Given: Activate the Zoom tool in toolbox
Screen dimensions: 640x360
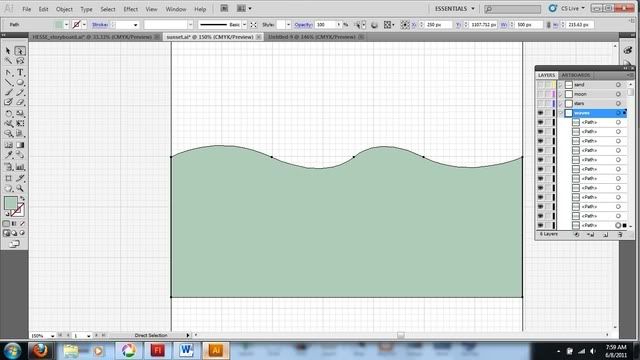Looking at the screenshot, I should pos(20,189).
